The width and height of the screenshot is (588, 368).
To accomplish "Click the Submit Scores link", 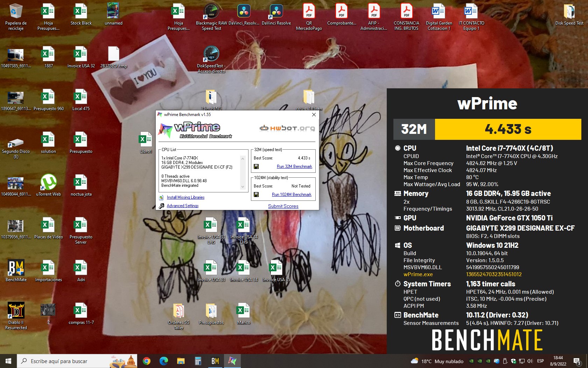I will [x=283, y=206].
